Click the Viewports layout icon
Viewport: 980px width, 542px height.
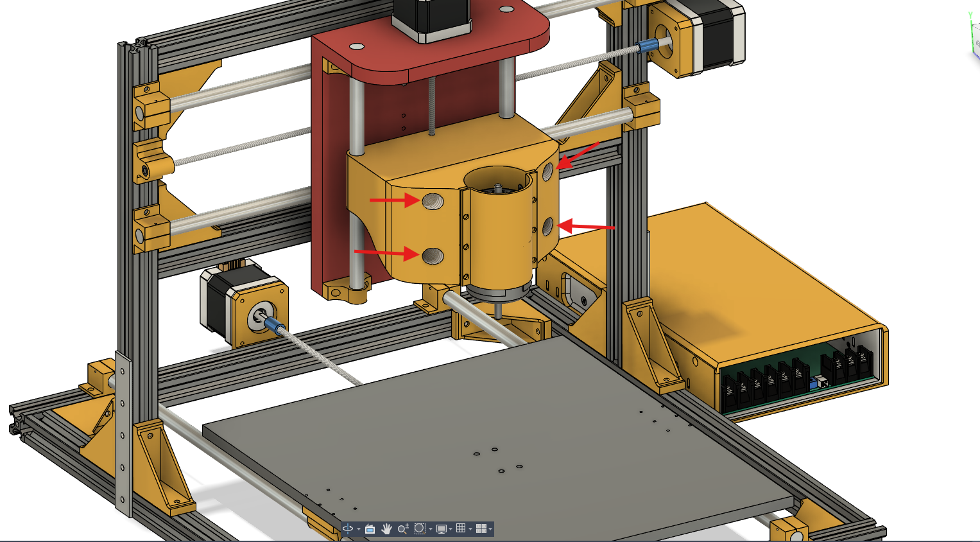480,529
